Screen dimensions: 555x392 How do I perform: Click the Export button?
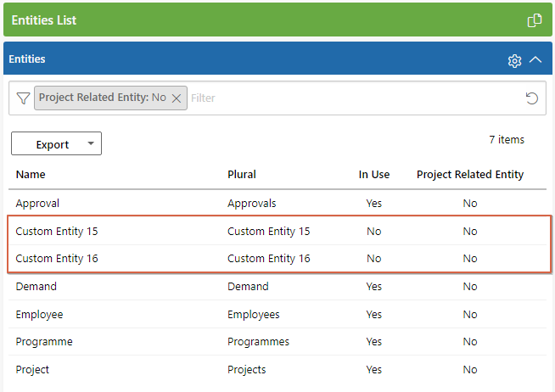(53, 144)
